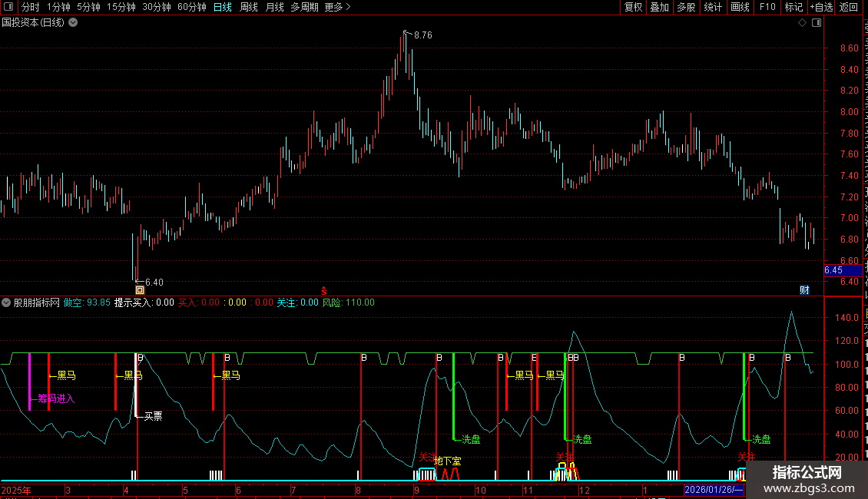Viewport: 868px width, 499px height.
Task: Open F10 company information
Action: click(x=767, y=7)
